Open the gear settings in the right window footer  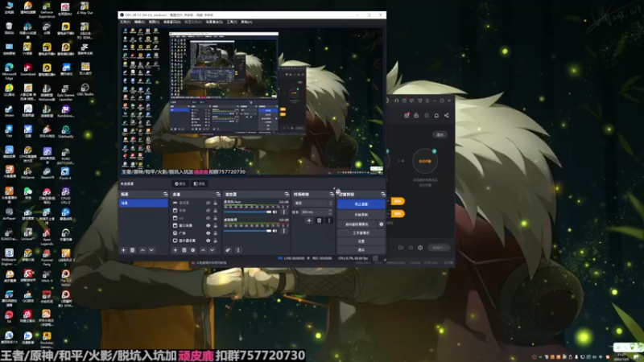tap(420, 248)
